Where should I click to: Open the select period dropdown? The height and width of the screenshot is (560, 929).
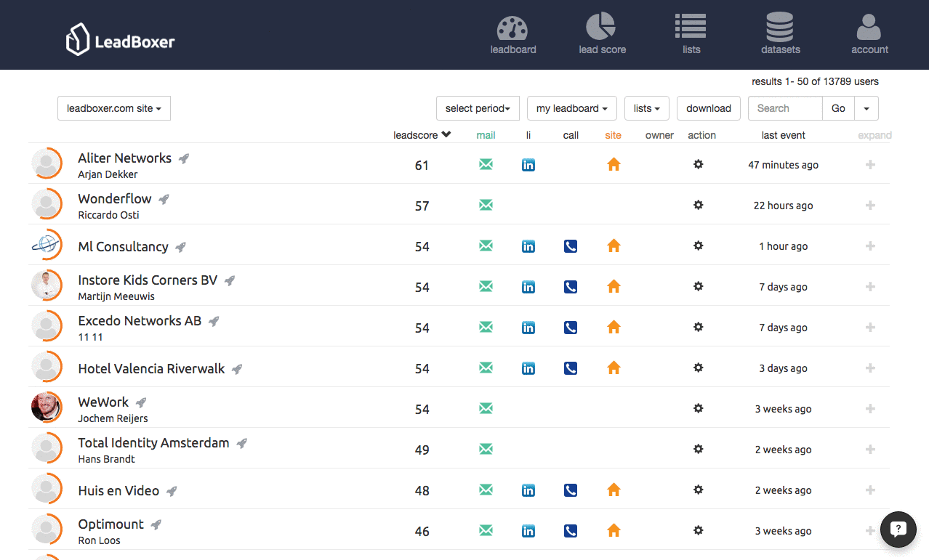coord(478,108)
